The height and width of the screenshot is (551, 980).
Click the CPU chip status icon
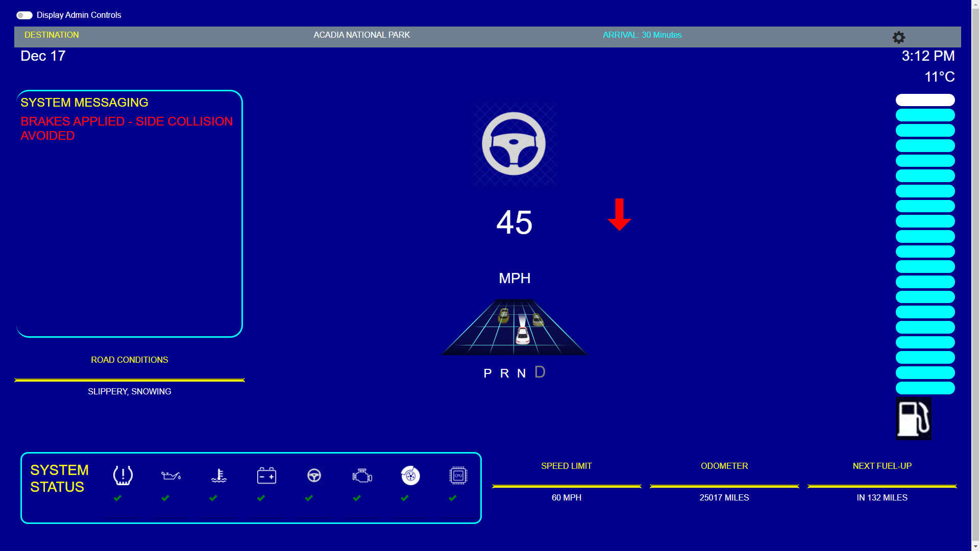coord(458,475)
